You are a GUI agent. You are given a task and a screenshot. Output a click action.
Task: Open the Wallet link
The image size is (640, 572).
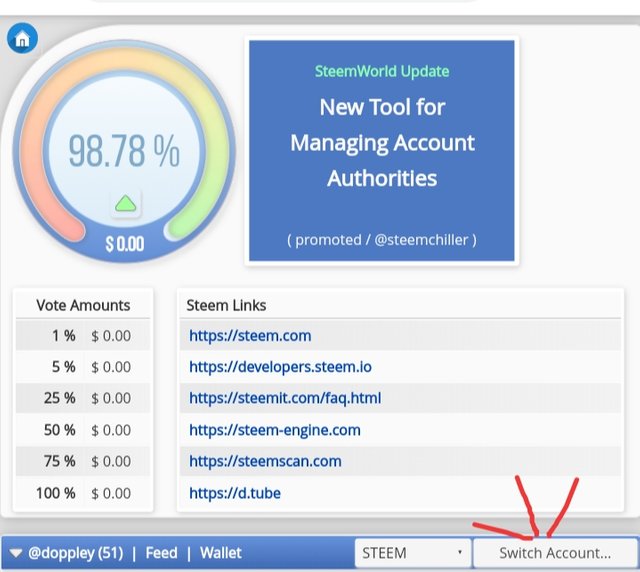point(221,553)
